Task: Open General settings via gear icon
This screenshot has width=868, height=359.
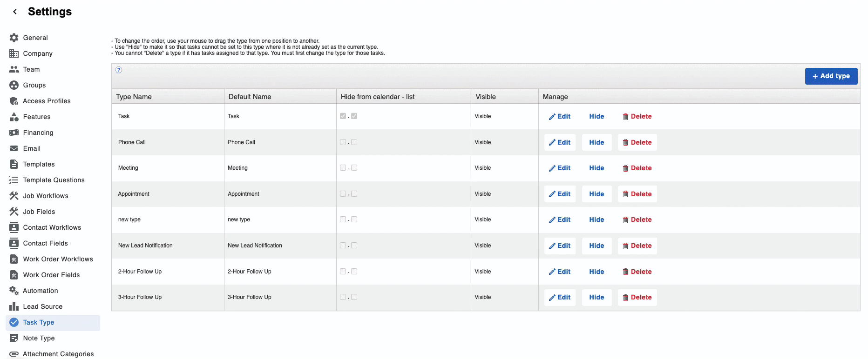Action: coord(14,38)
